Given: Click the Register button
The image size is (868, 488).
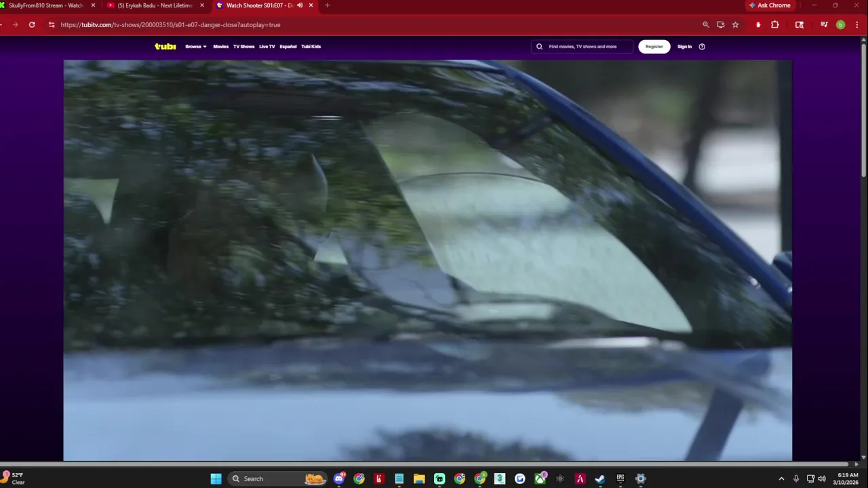Looking at the screenshot, I should click(x=654, y=47).
